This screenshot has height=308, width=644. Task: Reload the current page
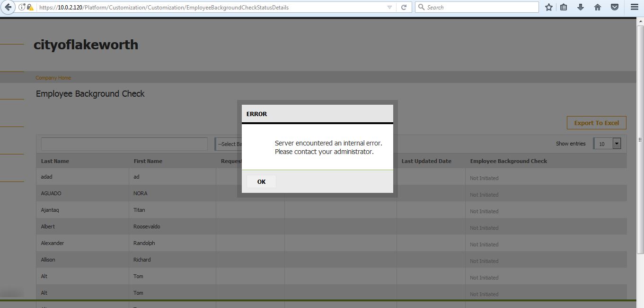404,7
